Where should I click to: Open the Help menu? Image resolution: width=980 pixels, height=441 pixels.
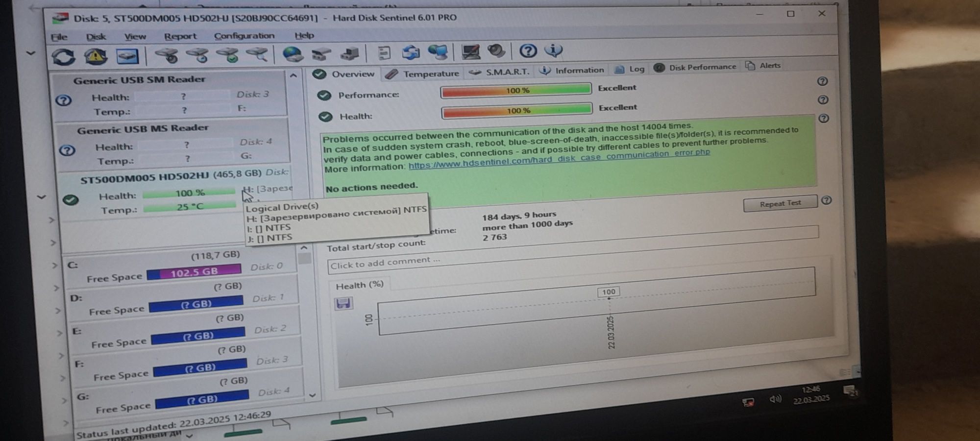click(x=304, y=35)
